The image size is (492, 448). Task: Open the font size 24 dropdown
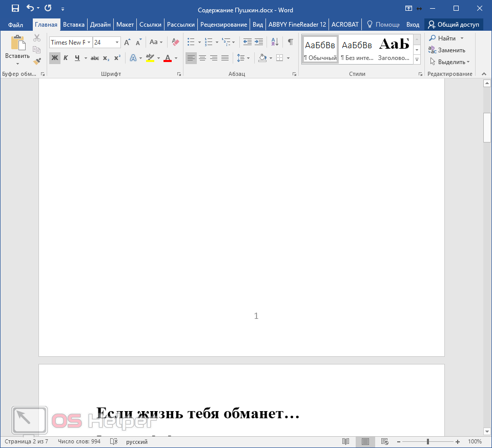(x=117, y=43)
